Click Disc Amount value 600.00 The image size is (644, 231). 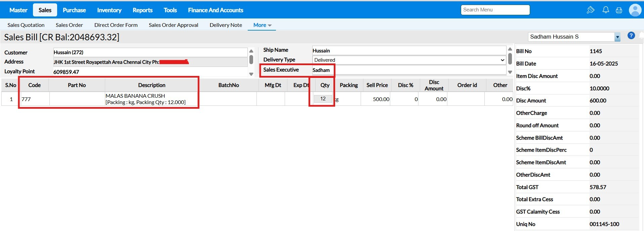(x=598, y=101)
